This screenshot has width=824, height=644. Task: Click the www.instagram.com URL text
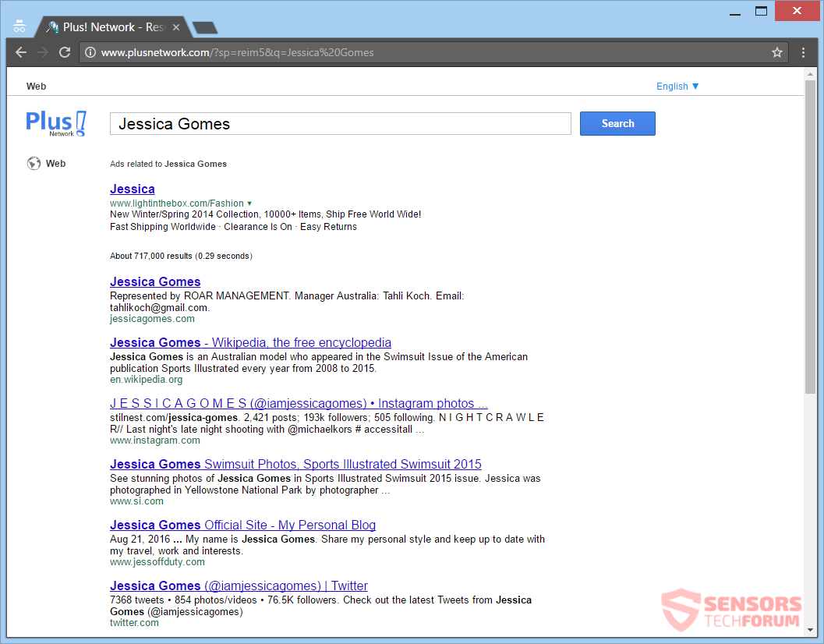point(155,441)
